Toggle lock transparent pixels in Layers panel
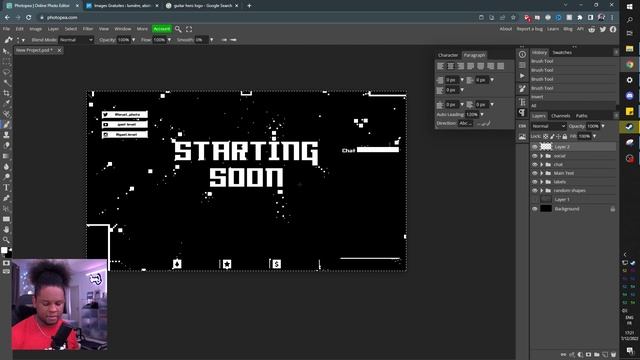 click(x=546, y=136)
